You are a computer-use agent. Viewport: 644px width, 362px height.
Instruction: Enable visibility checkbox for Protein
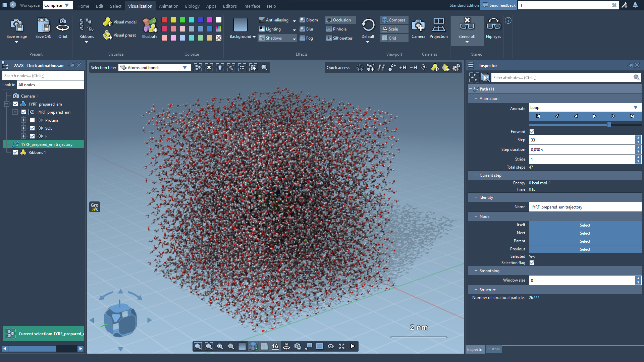(32, 120)
